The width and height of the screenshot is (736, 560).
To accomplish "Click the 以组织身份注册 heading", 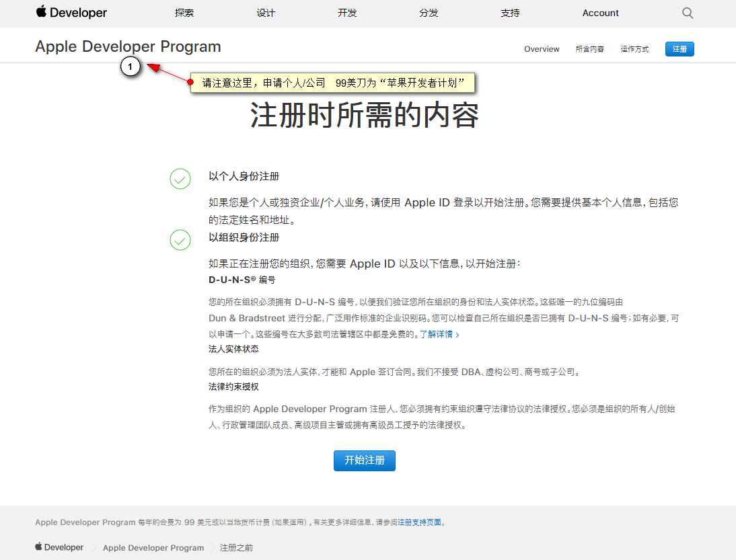I will (244, 237).
